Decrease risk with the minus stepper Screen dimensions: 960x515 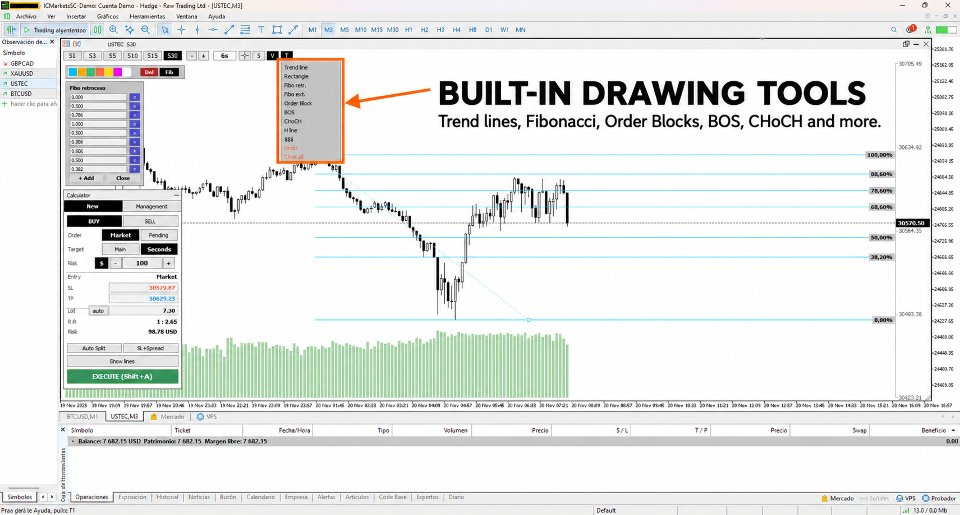tap(116, 263)
